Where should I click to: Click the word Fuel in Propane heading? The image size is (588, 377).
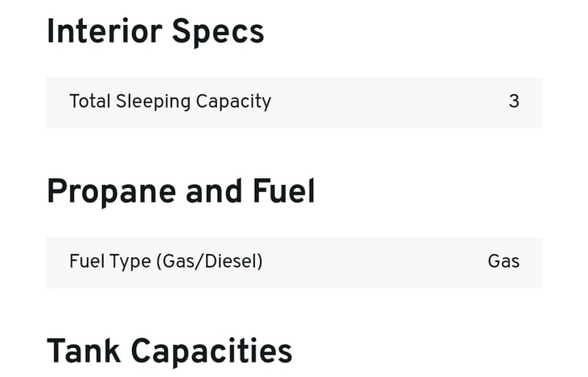pos(283,192)
